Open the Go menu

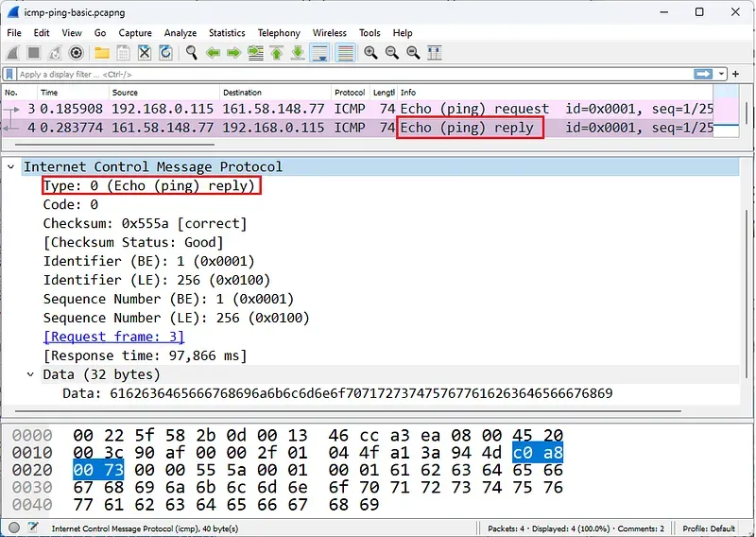[100, 33]
